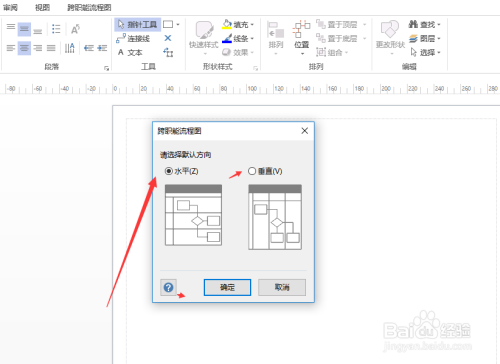Screen dimensions: 500x364
Task: Click the change font size A icon
Action: [75, 29]
